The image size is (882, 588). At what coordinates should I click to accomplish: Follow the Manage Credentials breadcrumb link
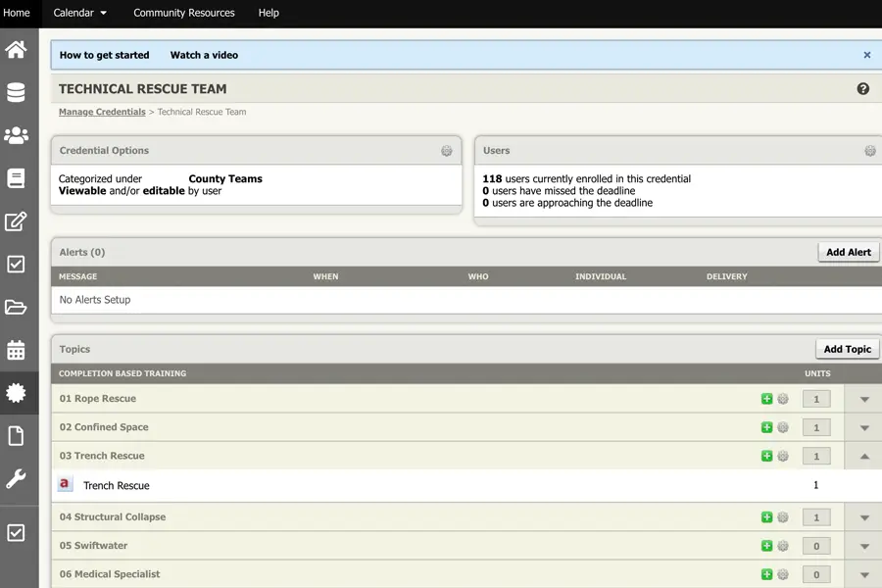(x=102, y=112)
